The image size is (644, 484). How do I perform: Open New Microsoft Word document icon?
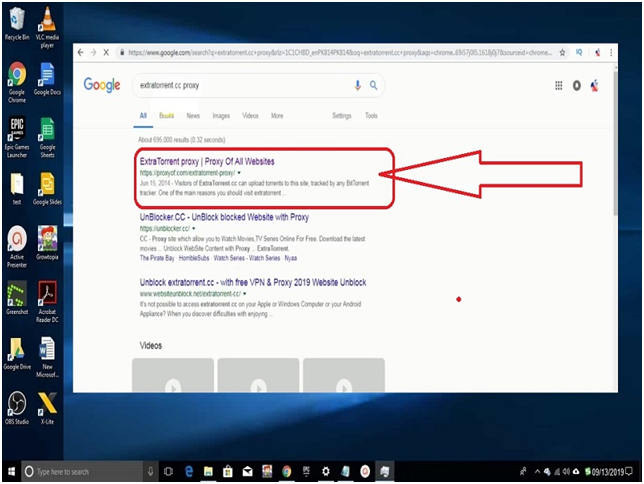[47, 357]
